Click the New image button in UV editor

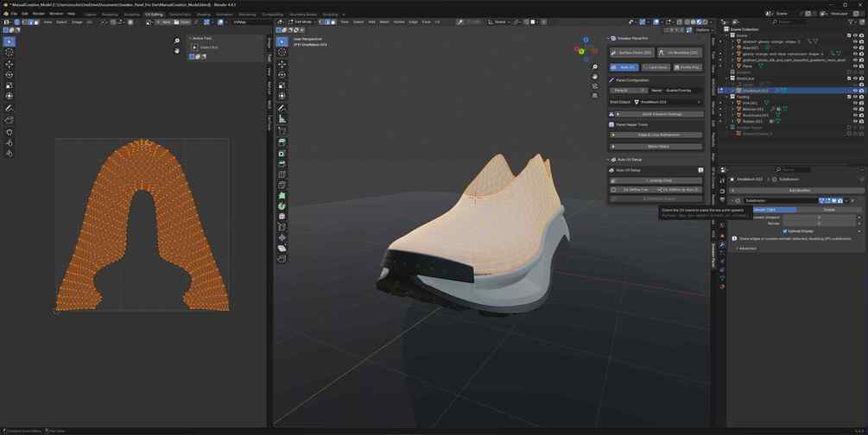tap(163, 22)
